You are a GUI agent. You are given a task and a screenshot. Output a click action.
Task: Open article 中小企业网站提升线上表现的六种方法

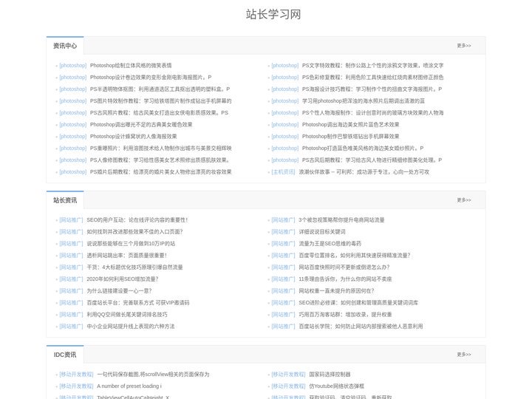point(131,327)
